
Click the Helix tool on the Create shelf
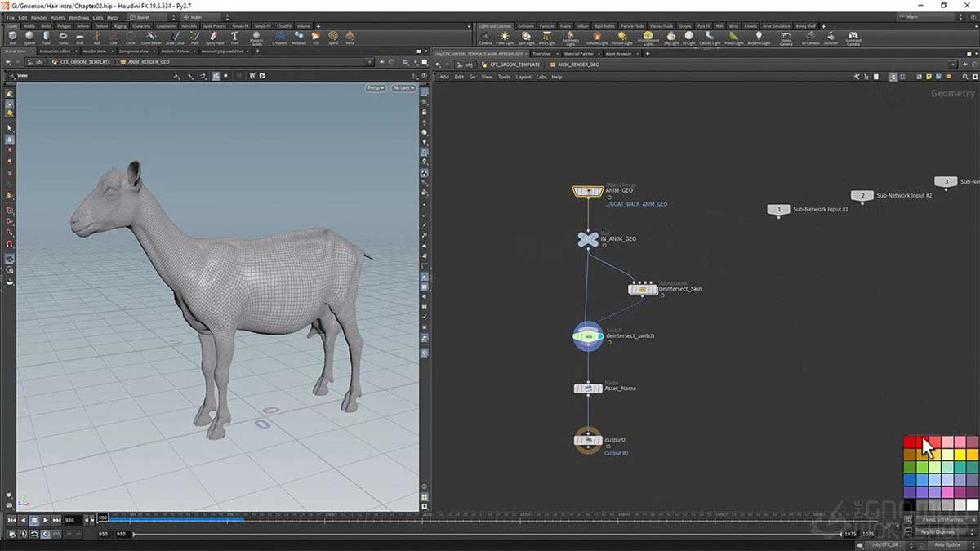(x=349, y=36)
